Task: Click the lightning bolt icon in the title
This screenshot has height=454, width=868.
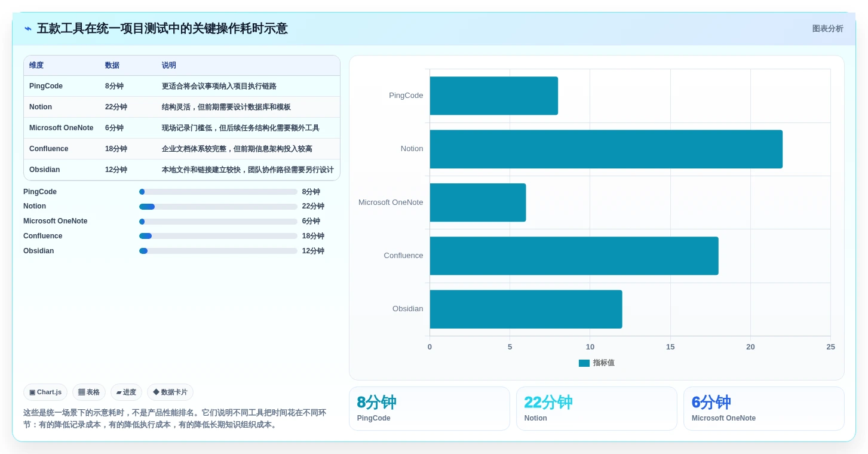Action: (28, 29)
